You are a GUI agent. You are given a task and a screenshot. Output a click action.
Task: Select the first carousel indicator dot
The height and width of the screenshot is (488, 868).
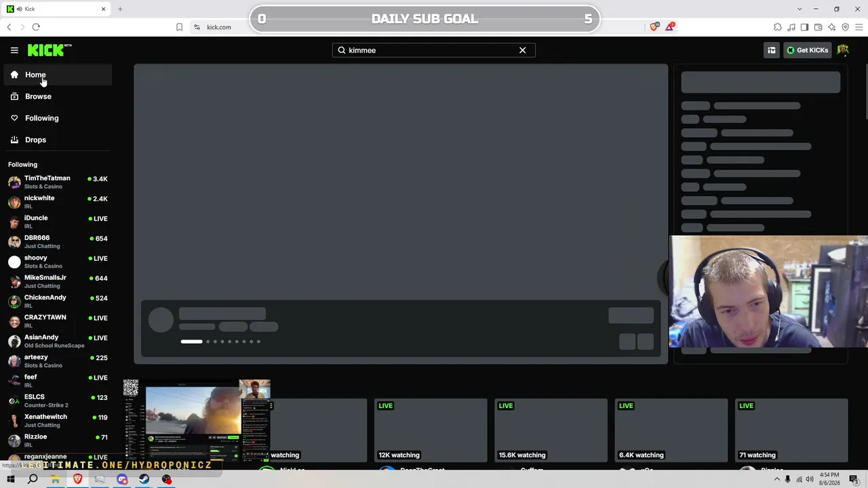[x=191, y=342]
